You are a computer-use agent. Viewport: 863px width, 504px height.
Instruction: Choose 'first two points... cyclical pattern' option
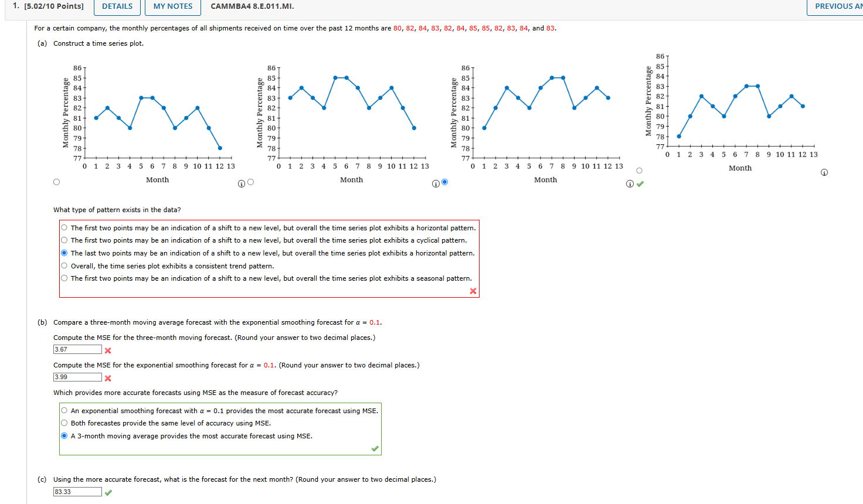[64, 240]
